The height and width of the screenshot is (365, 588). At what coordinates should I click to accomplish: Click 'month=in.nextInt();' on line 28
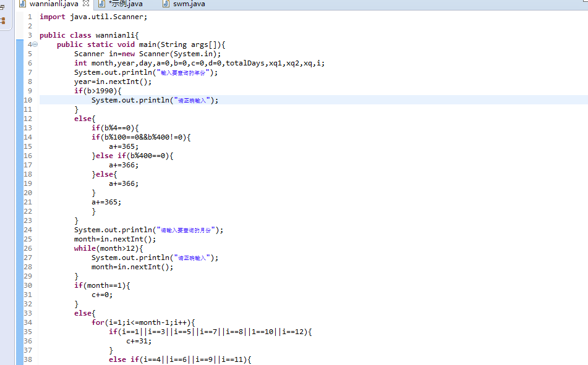pos(132,267)
